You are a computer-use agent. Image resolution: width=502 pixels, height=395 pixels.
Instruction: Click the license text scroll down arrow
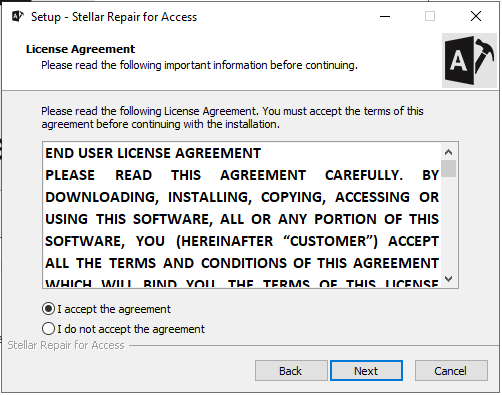pos(448,279)
